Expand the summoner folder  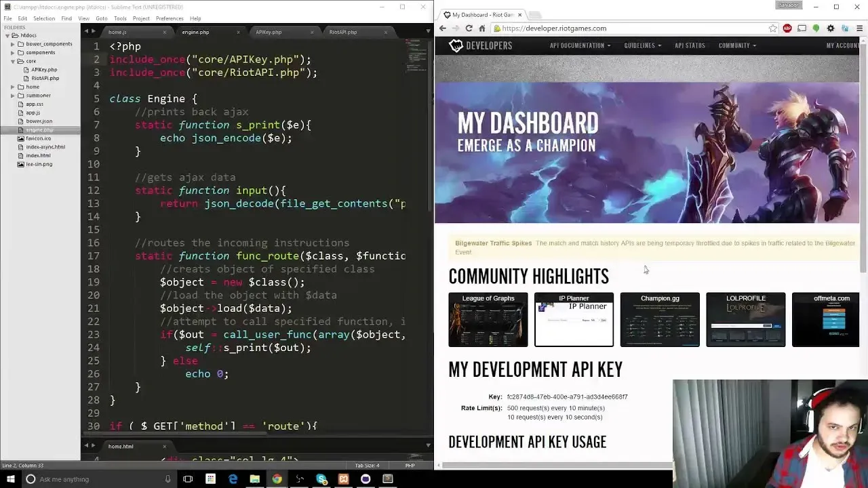(12, 96)
